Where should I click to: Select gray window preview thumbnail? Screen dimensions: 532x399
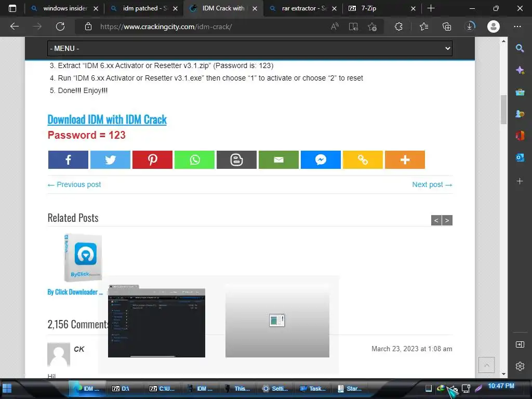(x=277, y=321)
